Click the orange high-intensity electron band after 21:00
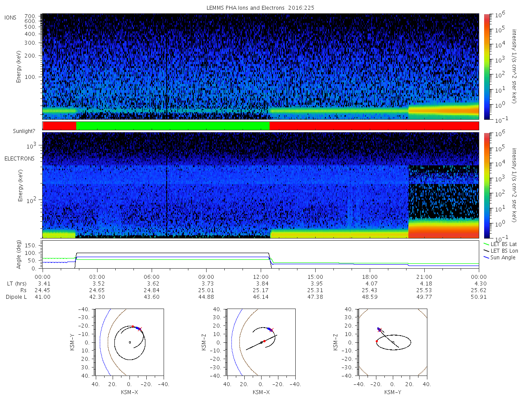Viewport: 532px width, 399px height. [x=443, y=229]
